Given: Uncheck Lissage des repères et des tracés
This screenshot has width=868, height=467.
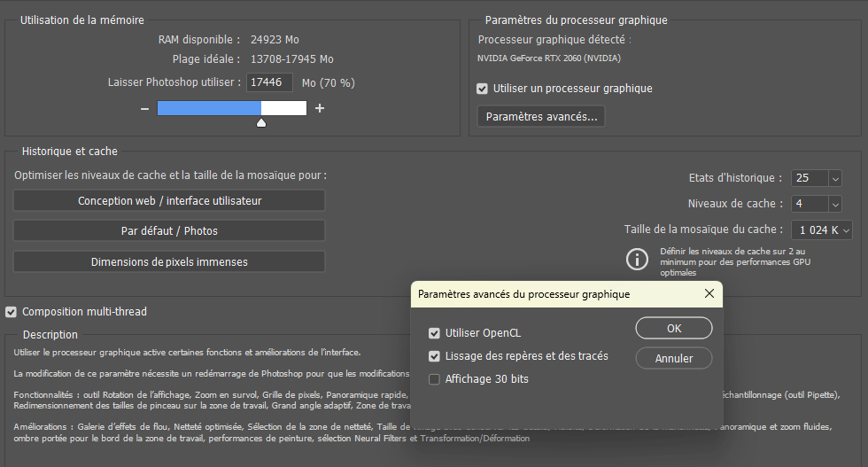Looking at the screenshot, I should coord(434,356).
